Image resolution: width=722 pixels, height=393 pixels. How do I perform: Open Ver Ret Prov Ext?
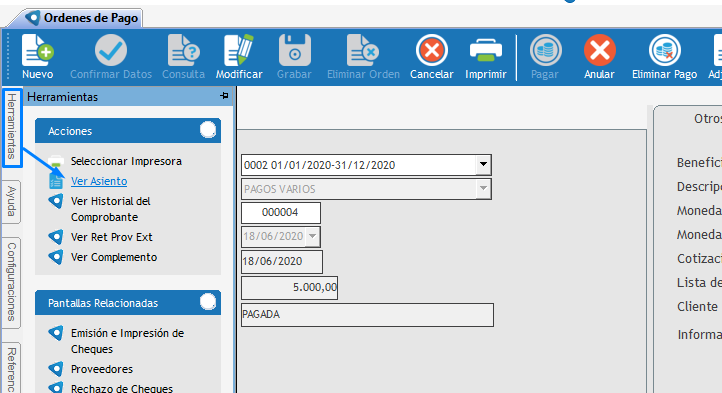[111, 237]
